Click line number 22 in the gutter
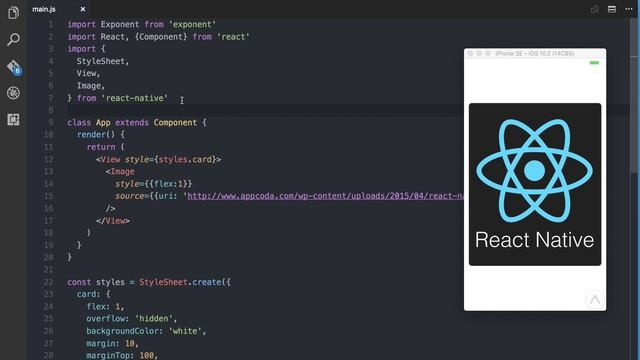This screenshot has height=360, width=640. tap(49, 282)
